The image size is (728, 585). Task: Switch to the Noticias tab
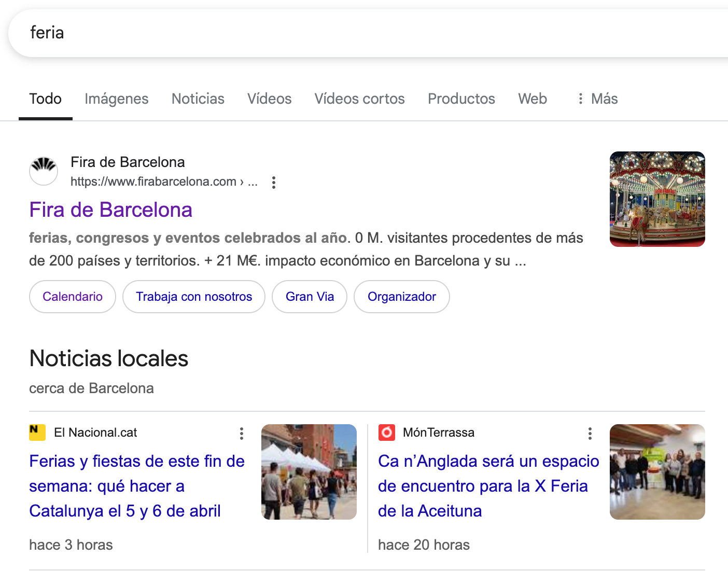point(198,99)
